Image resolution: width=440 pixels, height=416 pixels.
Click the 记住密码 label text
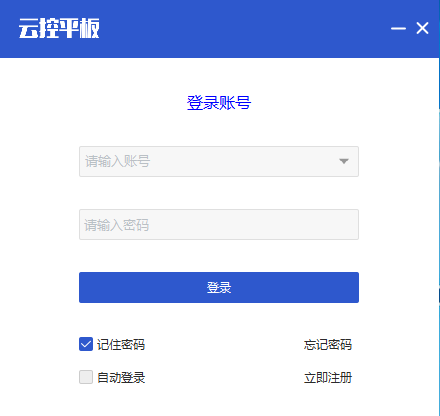coord(121,344)
